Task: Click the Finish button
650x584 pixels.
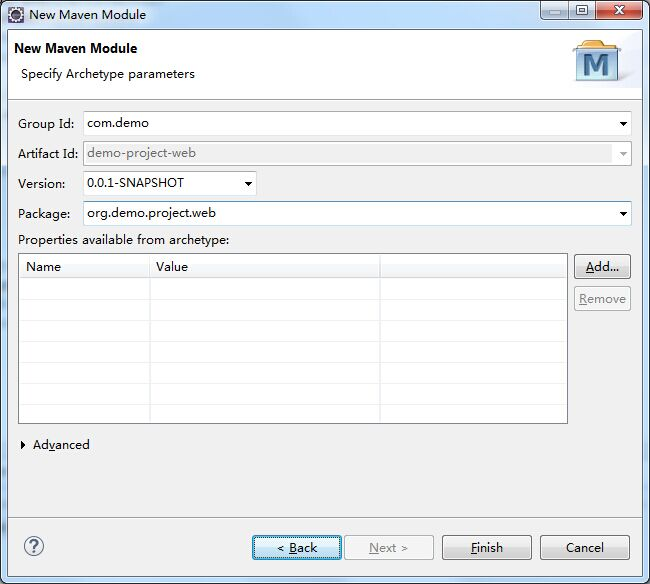Action: pyautogui.click(x=487, y=548)
